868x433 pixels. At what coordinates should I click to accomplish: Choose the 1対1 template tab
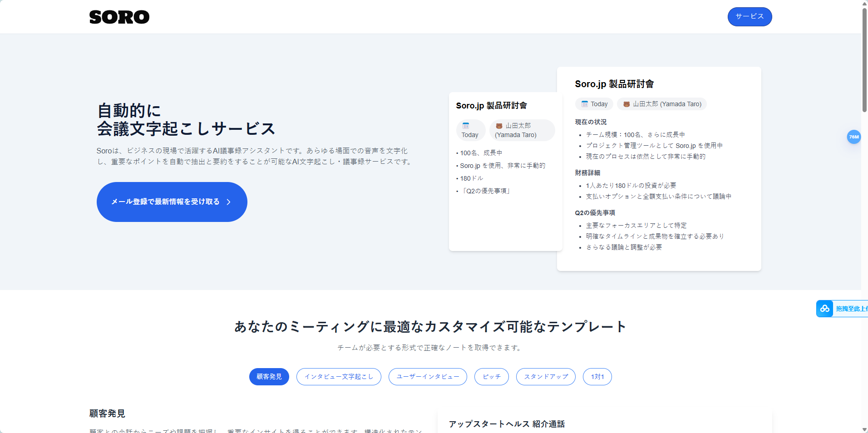pyautogui.click(x=597, y=377)
